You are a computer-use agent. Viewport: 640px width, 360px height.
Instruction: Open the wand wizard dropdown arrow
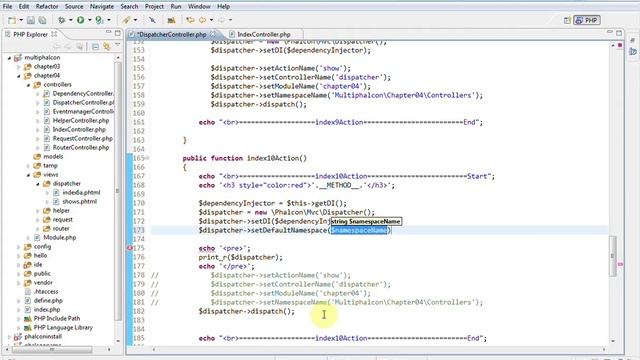tap(136, 20)
